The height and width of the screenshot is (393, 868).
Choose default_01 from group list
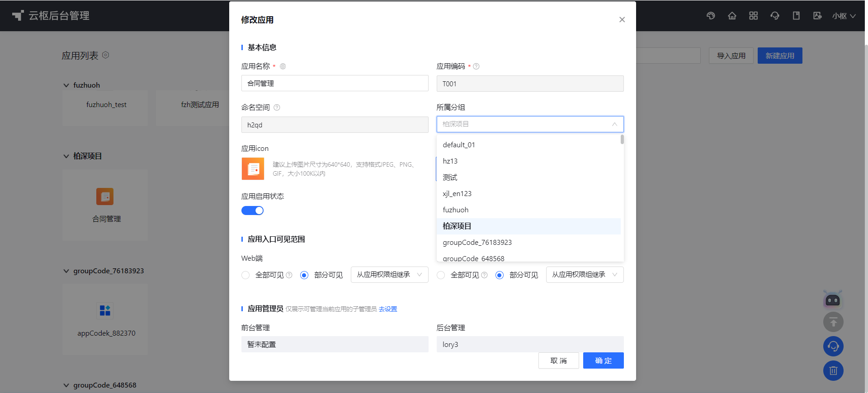[528, 145]
